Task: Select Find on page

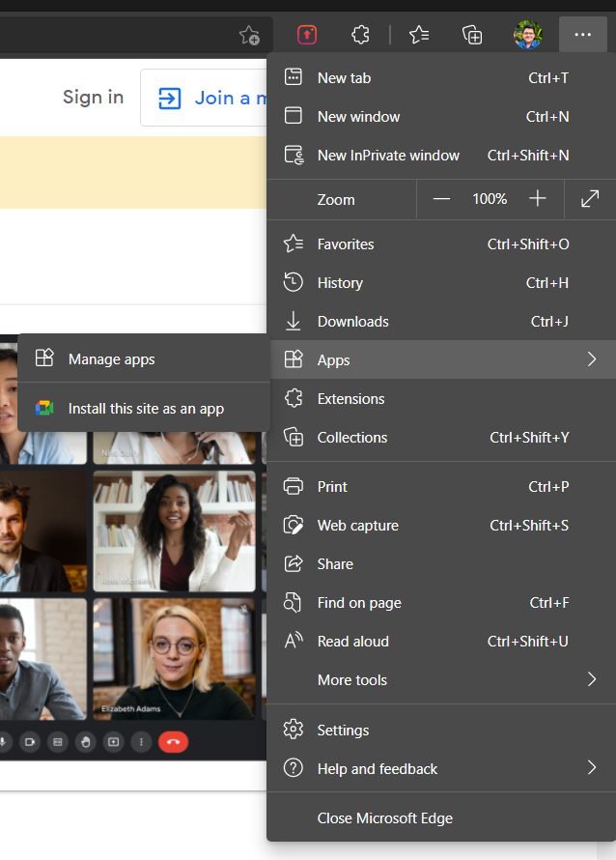Action: pos(441,603)
